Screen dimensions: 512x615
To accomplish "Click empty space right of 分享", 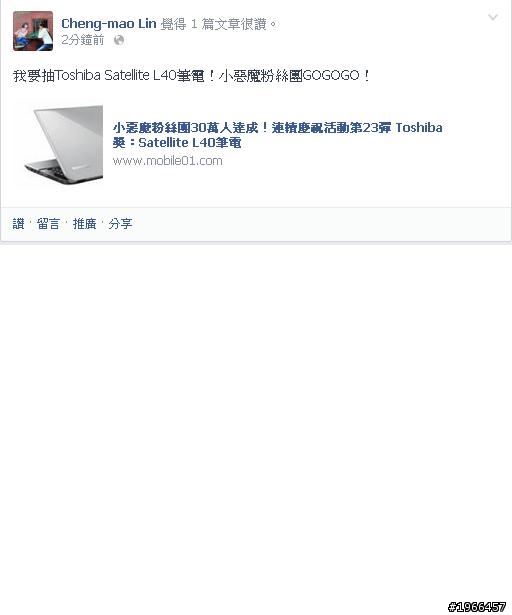I will [314, 224].
